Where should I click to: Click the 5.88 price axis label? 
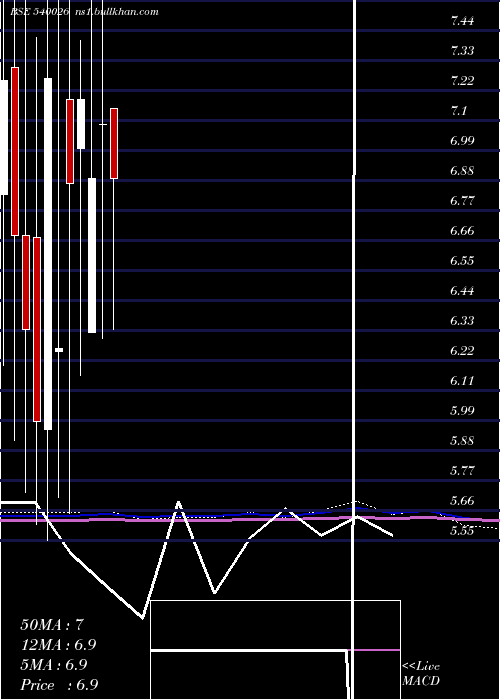pos(462,441)
